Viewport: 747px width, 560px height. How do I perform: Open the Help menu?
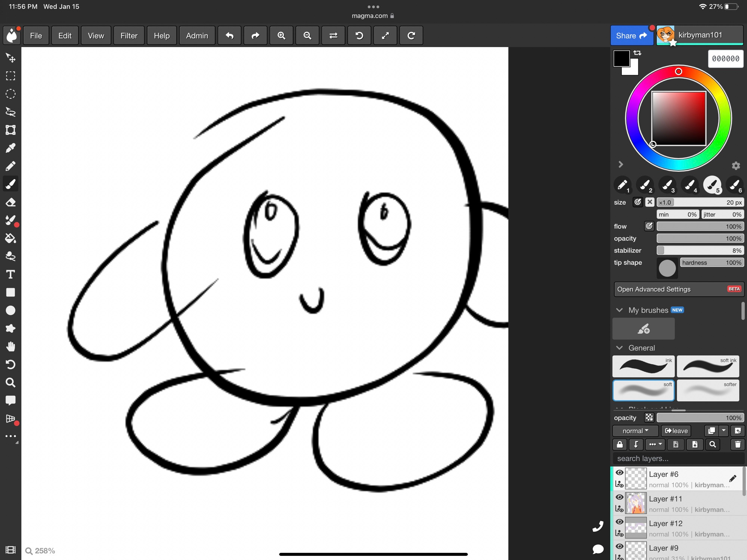pos(162,35)
